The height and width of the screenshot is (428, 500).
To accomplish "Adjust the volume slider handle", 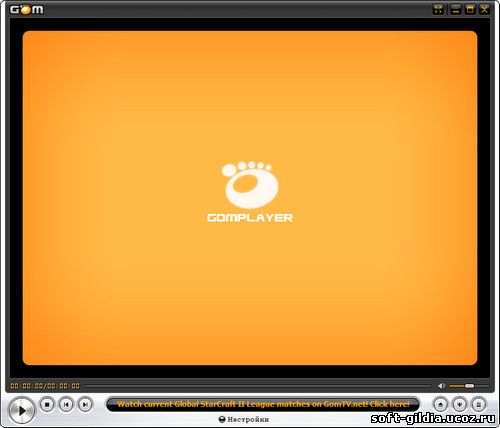I will (x=469, y=386).
